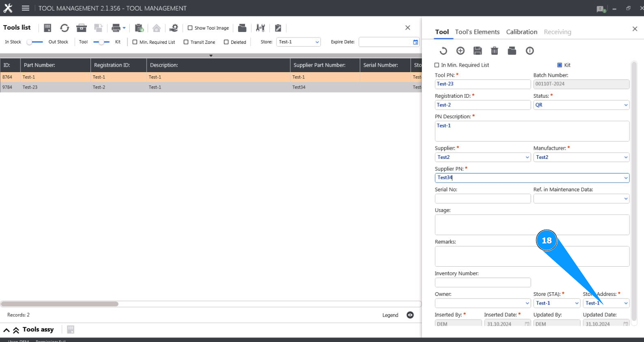644x342 pixels.
Task: Sort by the Serial Number column header
Action: pyautogui.click(x=385, y=65)
